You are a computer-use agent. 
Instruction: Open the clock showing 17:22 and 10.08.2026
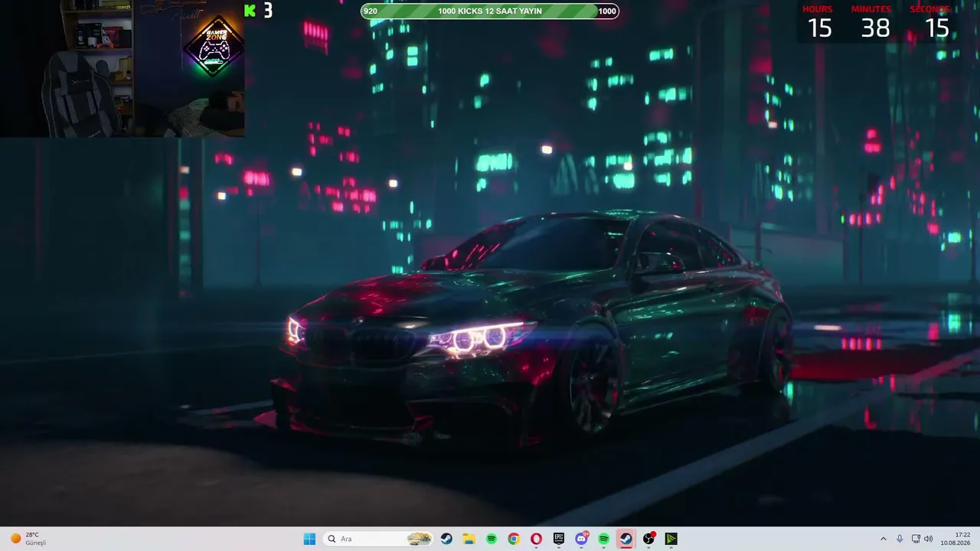pos(956,539)
